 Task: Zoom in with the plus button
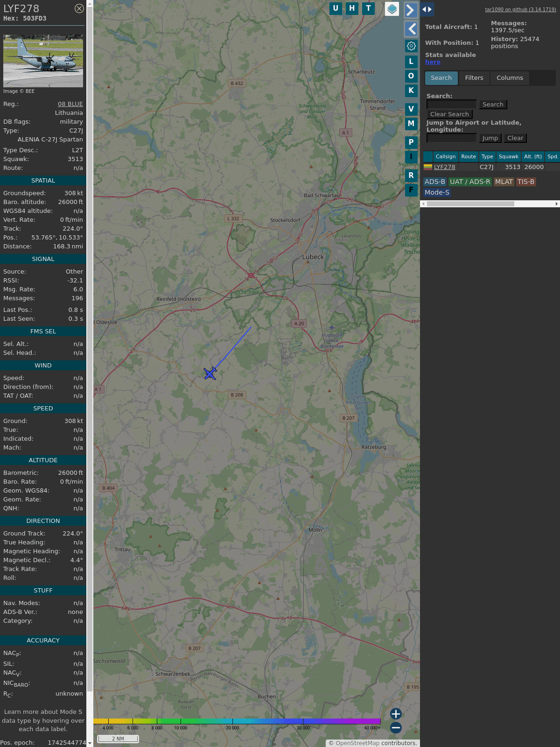click(x=396, y=714)
